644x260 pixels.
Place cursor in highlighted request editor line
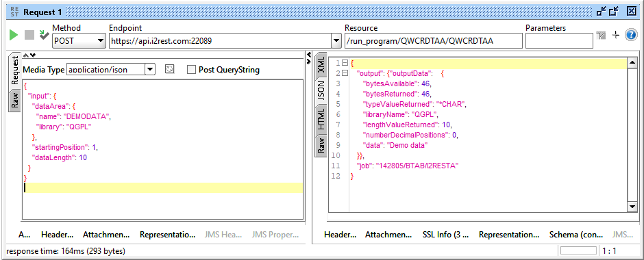pyautogui.click(x=164, y=188)
